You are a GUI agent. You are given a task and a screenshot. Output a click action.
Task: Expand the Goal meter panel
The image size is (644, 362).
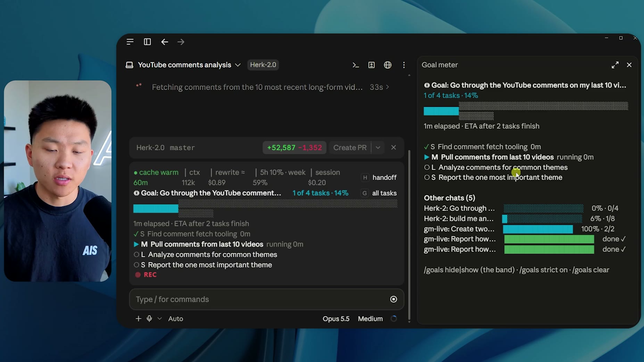point(615,65)
